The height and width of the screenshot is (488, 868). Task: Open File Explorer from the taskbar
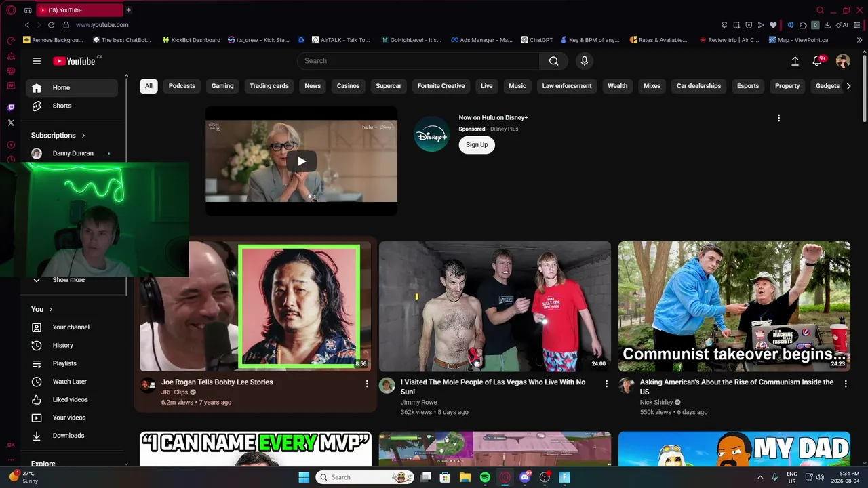465,477
